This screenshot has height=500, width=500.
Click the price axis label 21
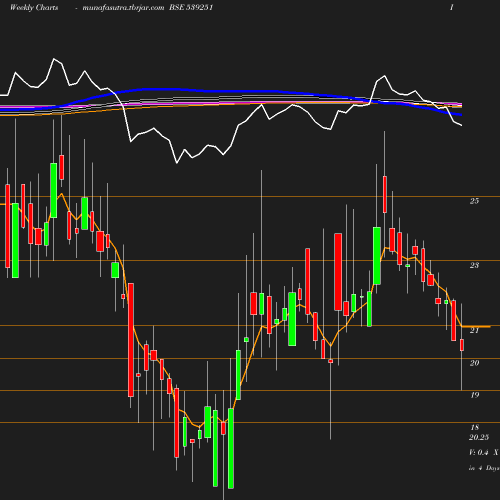(x=474, y=330)
